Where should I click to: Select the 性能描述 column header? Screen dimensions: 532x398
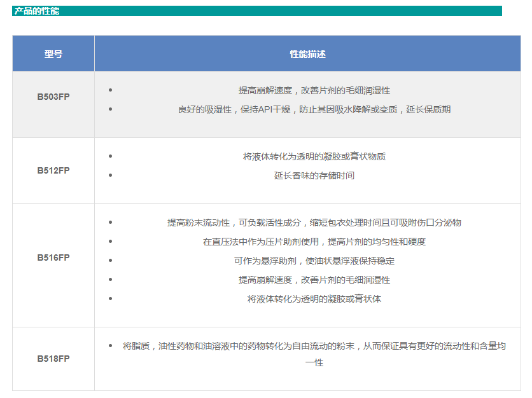pyautogui.click(x=307, y=54)
